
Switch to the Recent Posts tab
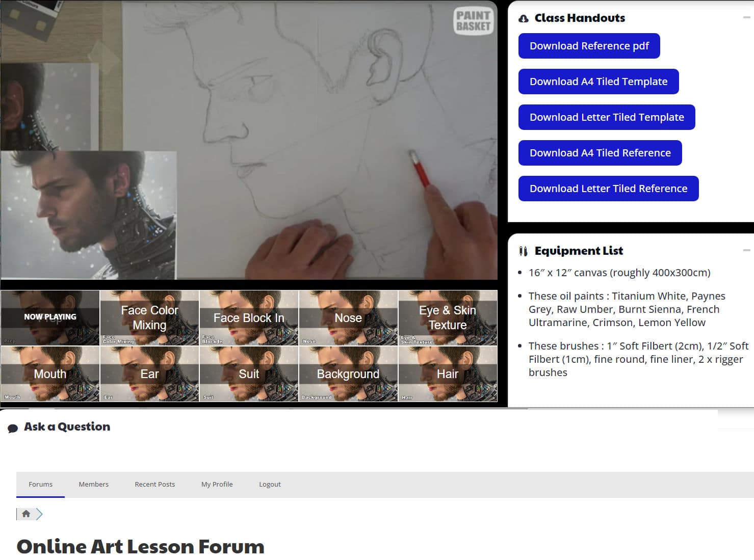point(154,484)
